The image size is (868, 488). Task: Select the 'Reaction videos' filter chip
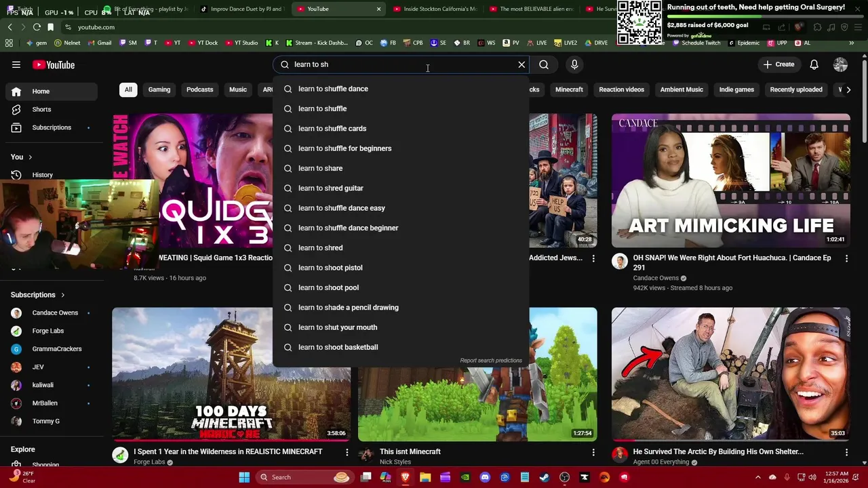click(621, 89)
